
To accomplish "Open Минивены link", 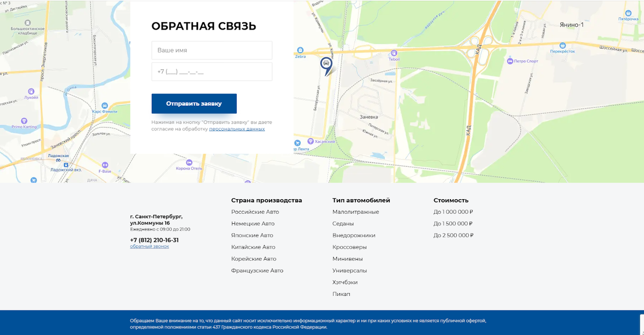I will tap(347, 259).
